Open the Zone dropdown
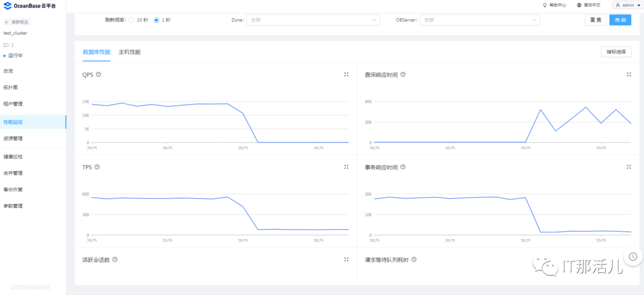Viewport: 644px width, 295px height. click(x=314, y=20)
